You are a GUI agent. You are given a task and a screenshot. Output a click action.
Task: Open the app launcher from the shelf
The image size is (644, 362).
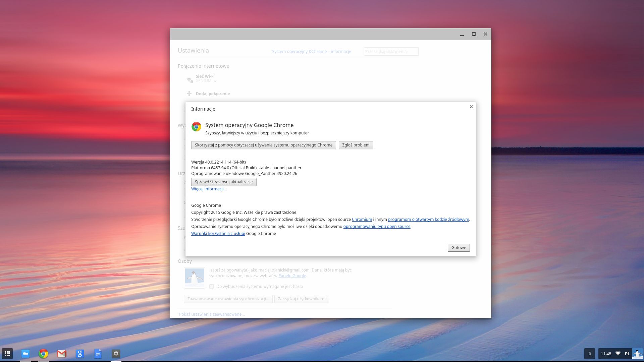(x=7, y=354)
